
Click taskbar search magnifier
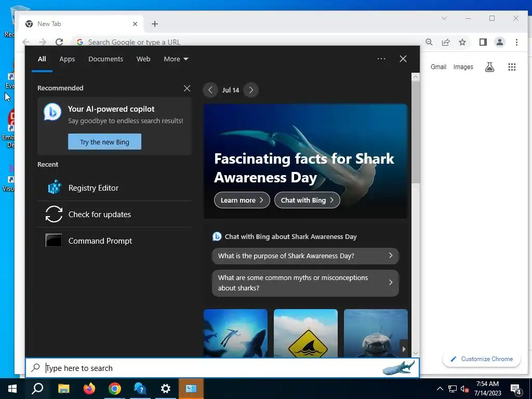[x=37, y=389]
